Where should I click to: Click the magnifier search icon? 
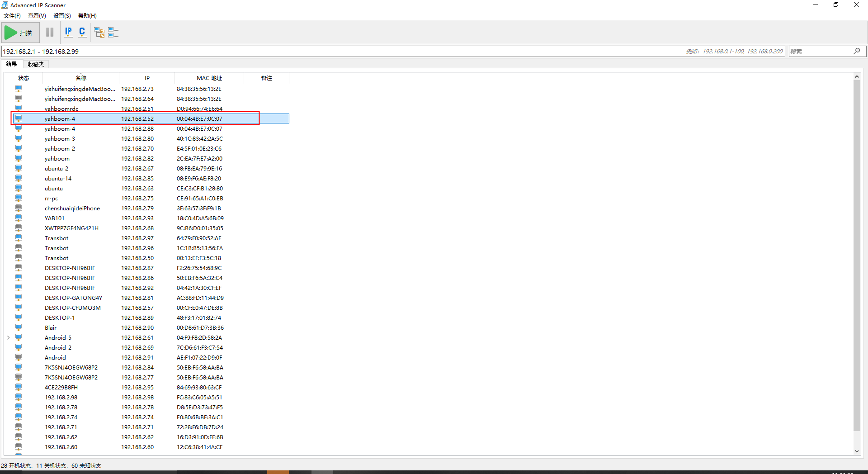(857, 51)
